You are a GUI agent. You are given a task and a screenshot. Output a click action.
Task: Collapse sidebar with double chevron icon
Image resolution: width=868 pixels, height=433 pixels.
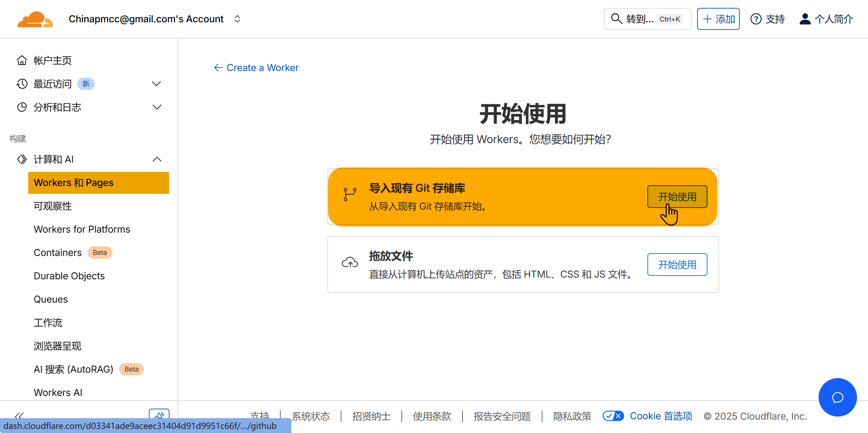point(19,416)
